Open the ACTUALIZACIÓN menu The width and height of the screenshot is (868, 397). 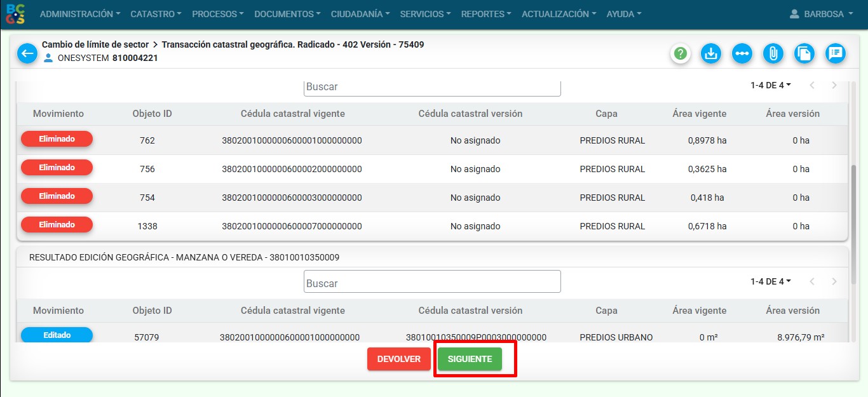559,14
